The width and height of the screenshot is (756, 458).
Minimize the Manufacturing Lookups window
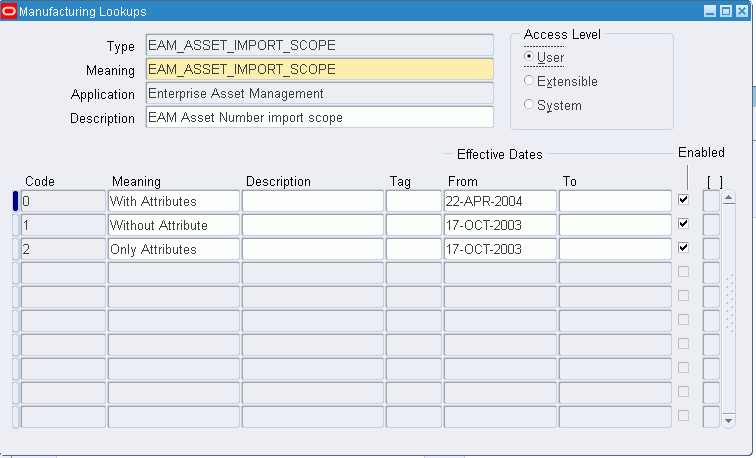pos(710,11)
